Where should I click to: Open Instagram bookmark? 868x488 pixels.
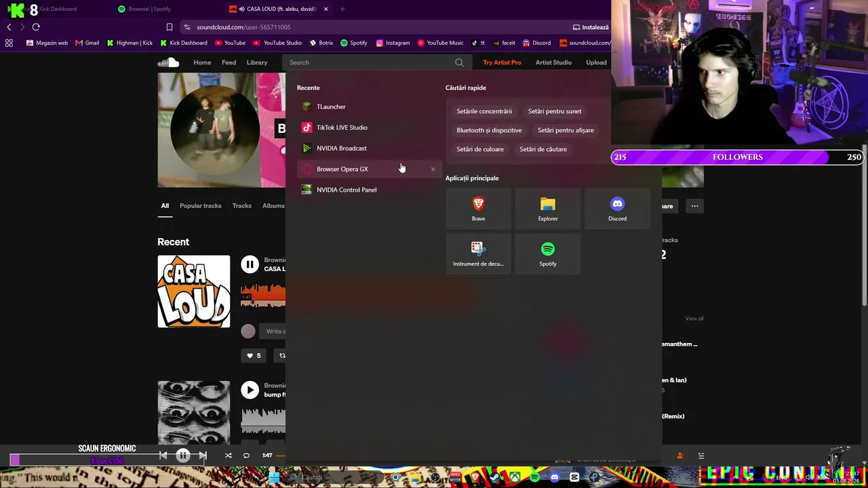(393, 43)
